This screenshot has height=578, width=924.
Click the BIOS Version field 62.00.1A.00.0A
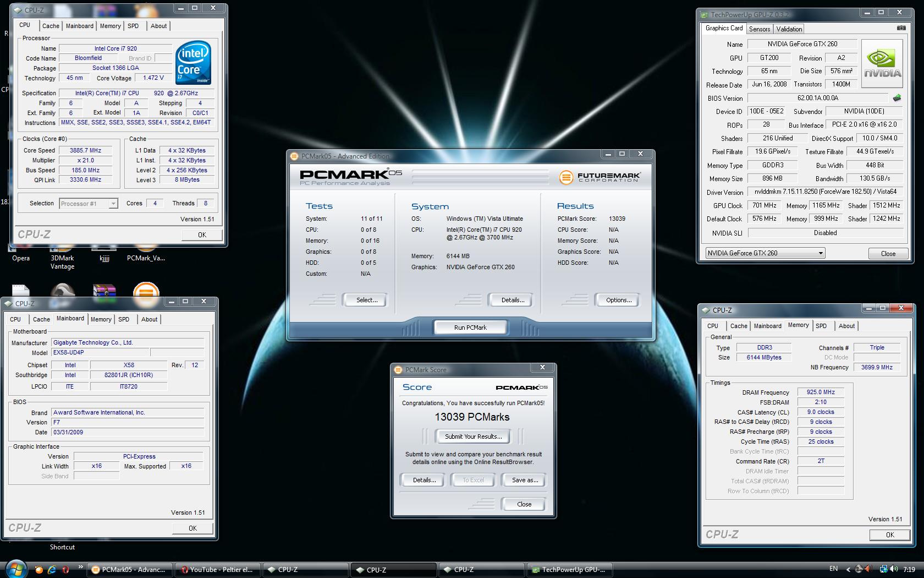coord(818,98)
